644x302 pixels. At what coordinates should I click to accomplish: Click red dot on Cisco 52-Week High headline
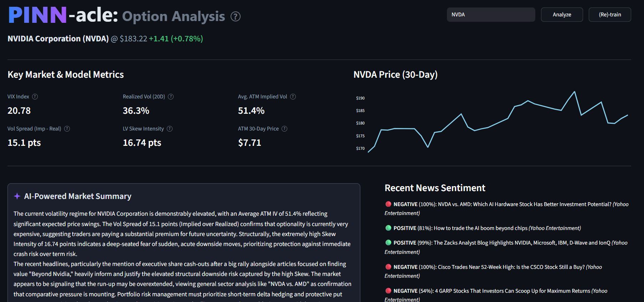pyautogui.click(x=388, y=267)
